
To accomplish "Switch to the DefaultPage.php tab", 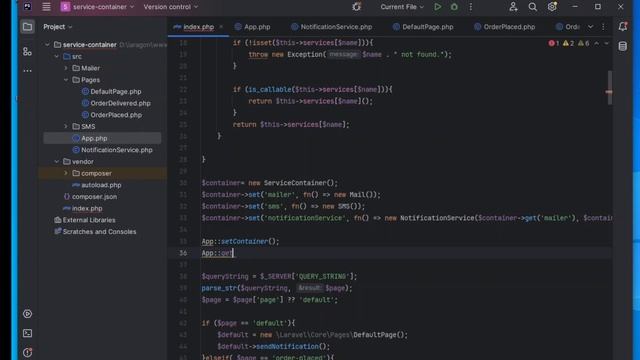I will pyautogui.click(x=423, y=27).
